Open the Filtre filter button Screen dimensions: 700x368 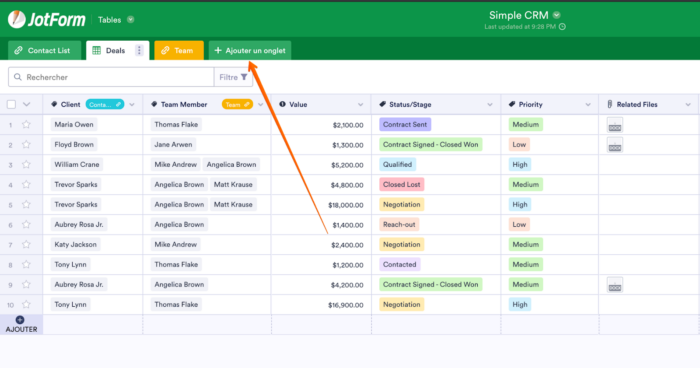pos(233,77)
